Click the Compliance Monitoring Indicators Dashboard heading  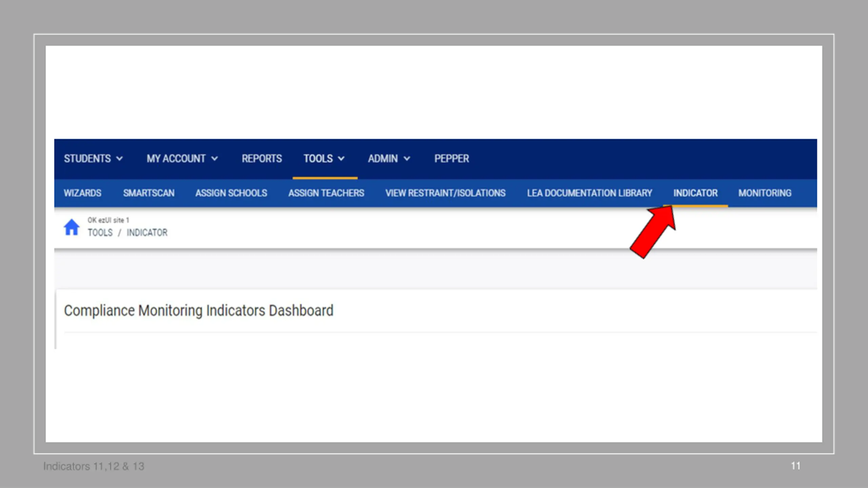(199, 311)
